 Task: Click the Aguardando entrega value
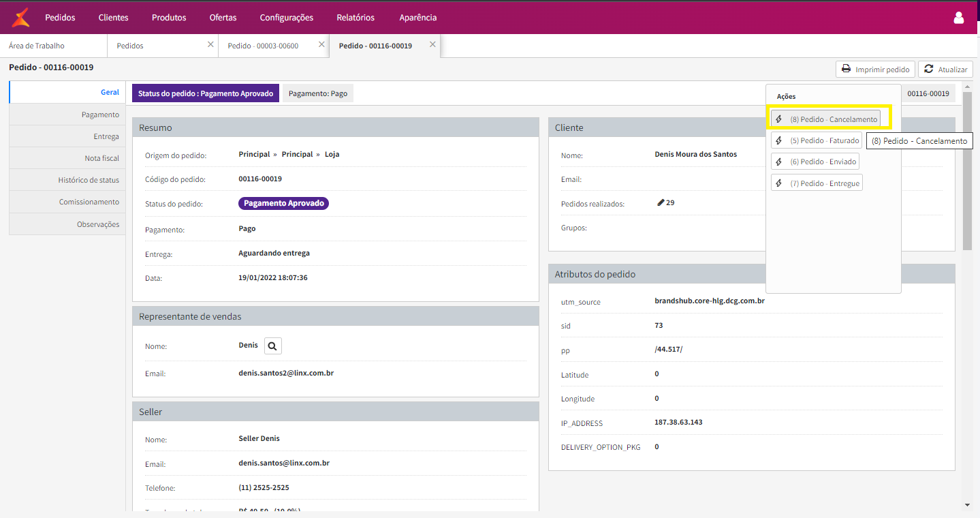pyautogui.click(x=274, y=253)
